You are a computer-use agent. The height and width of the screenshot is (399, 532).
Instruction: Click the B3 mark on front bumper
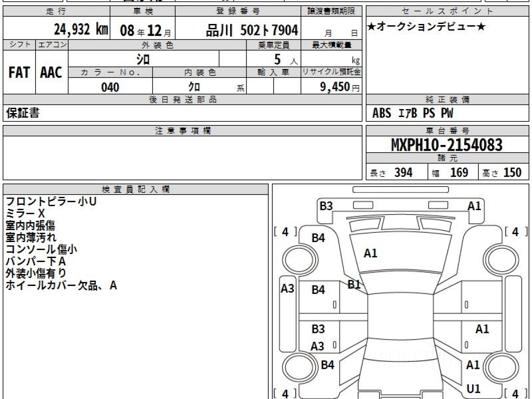326,206
